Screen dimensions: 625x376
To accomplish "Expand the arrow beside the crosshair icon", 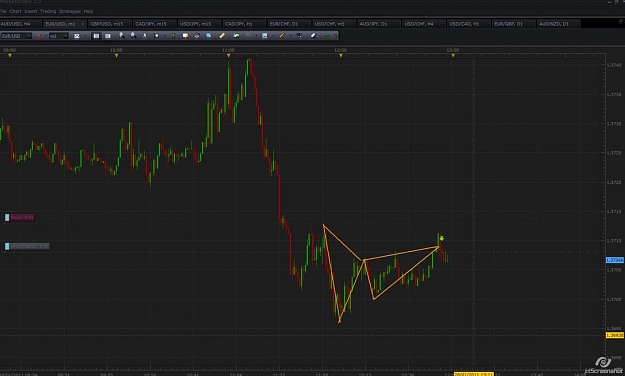I will pos(256,36).
